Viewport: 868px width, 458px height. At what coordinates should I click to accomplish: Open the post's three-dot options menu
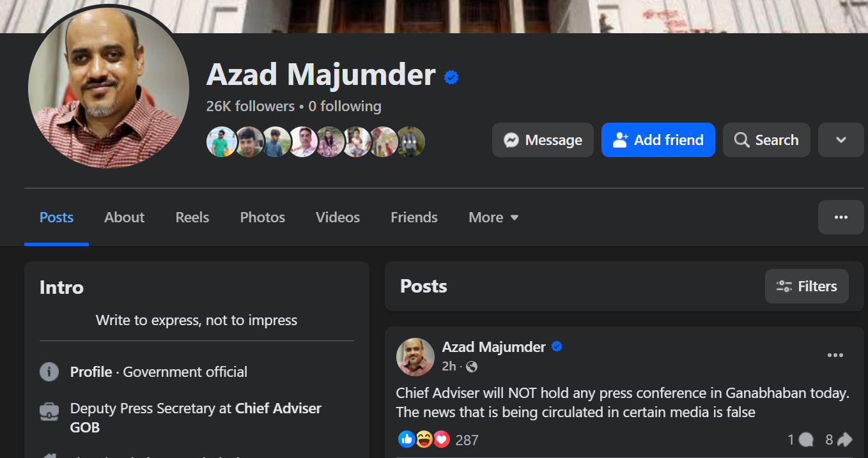(x=835, y=356)
